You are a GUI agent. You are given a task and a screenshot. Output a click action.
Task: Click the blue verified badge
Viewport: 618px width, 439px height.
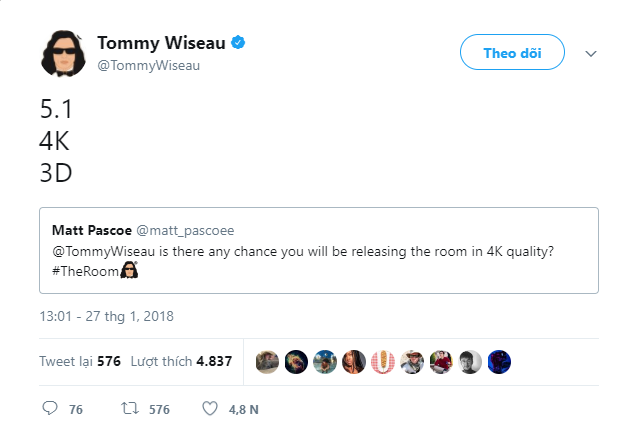coord(238,42)
